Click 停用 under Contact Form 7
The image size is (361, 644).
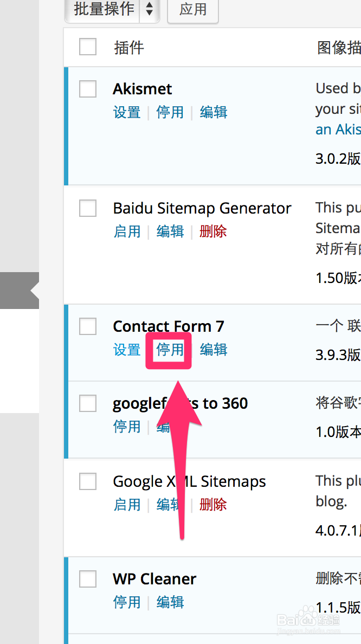coord(170,350)
